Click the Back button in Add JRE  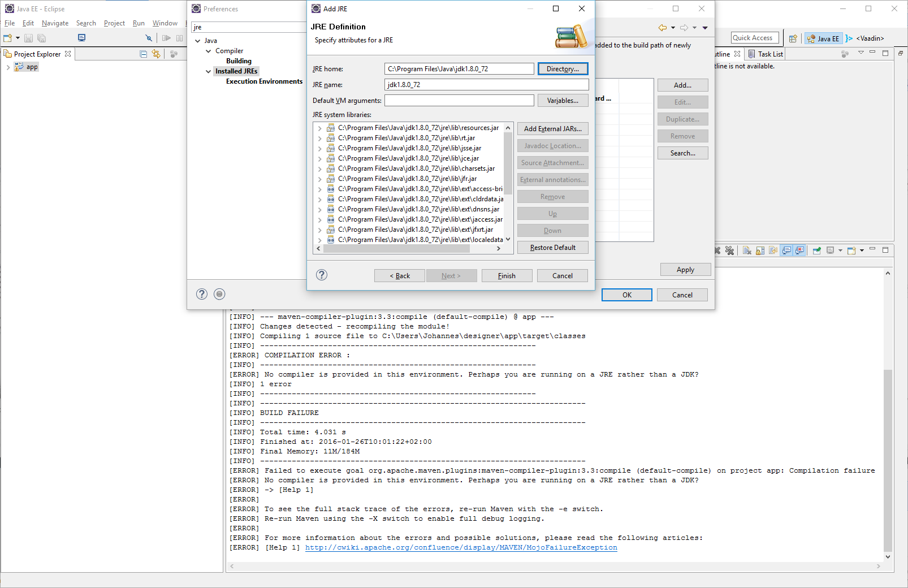pyautogui.click(x=400, y=276)
